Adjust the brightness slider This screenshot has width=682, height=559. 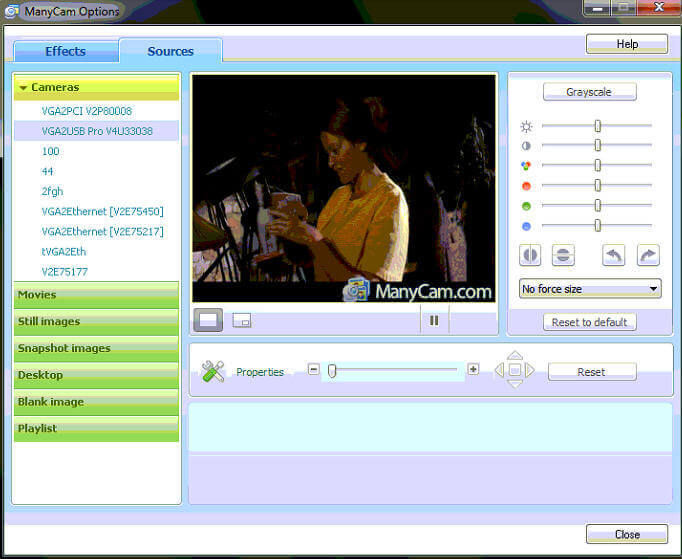click(x=597, y=126)
